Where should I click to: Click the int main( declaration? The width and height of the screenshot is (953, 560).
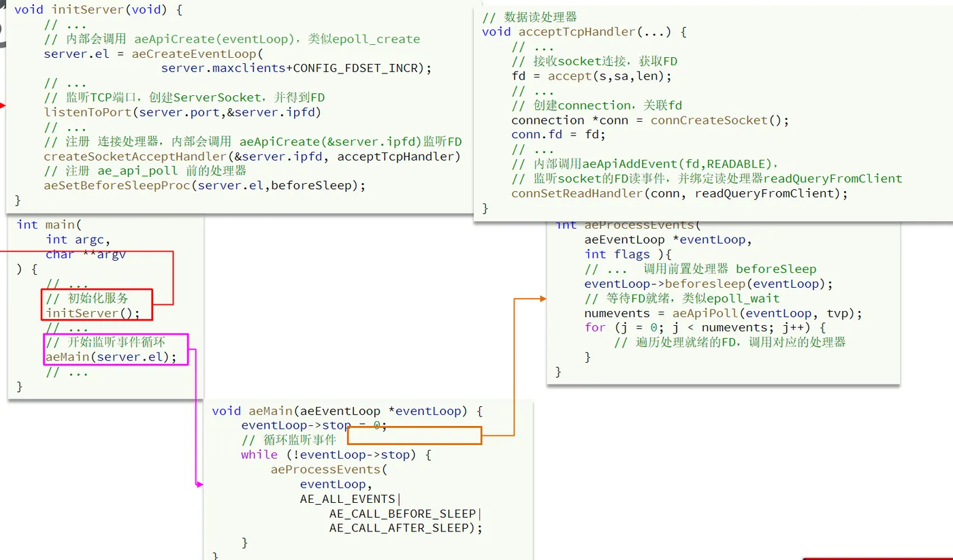point(49,225)
